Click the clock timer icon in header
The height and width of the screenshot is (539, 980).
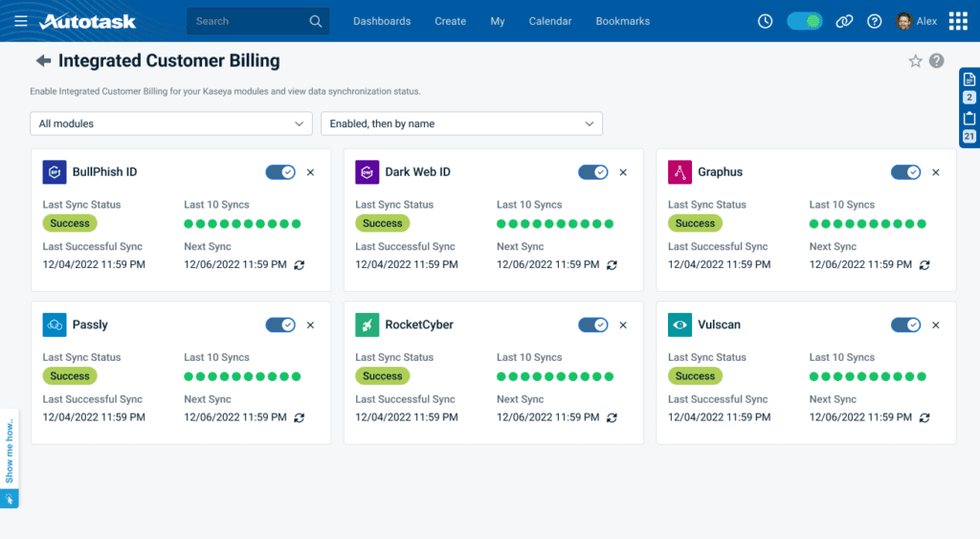tap(765, 21)
